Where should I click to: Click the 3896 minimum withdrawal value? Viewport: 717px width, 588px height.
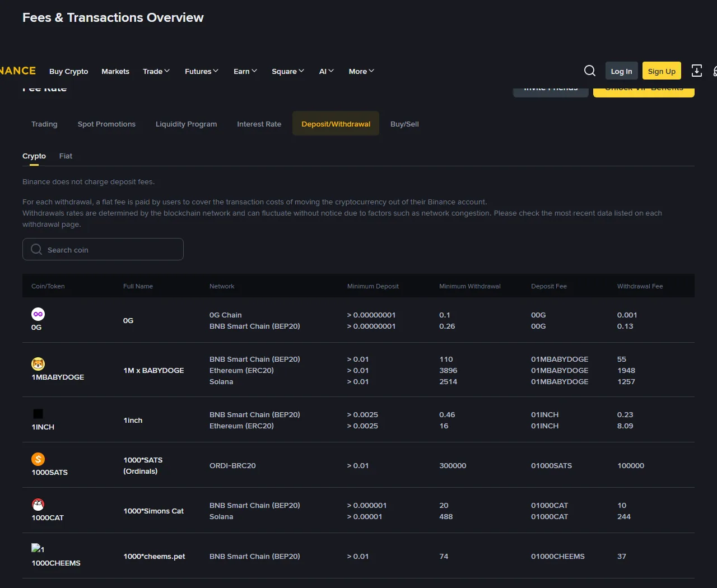pos(448,370)
